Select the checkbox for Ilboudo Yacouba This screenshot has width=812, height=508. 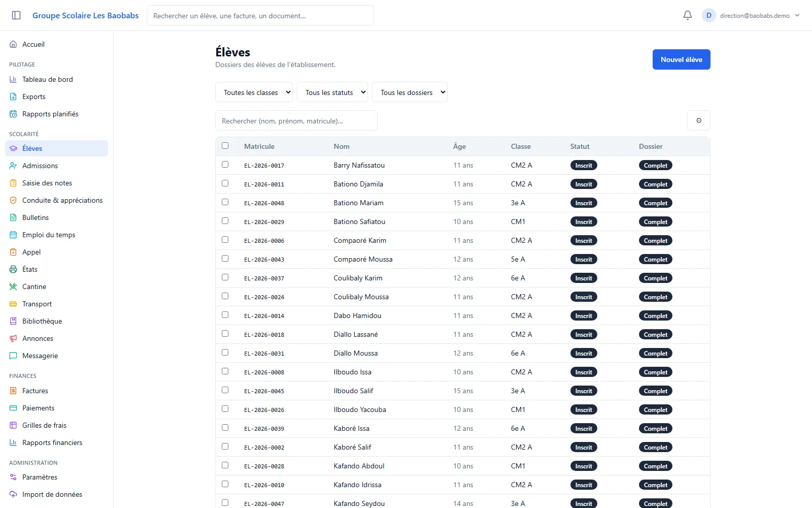225,409
